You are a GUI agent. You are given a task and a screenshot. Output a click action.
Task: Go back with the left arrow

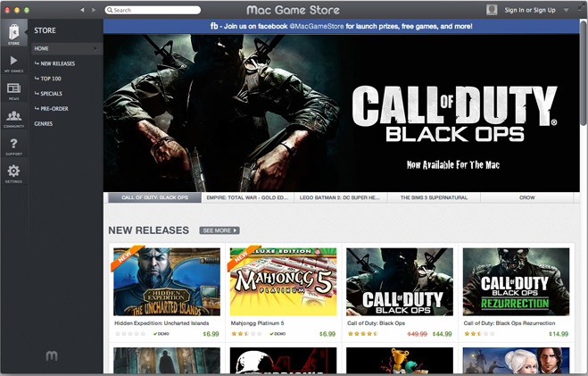coord(82,10)
